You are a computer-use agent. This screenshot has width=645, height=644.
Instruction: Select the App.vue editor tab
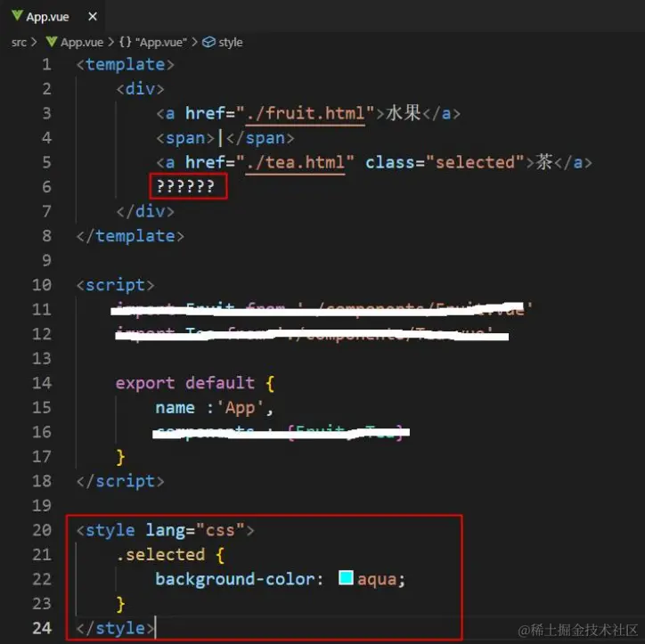click(x=53, y=16)
